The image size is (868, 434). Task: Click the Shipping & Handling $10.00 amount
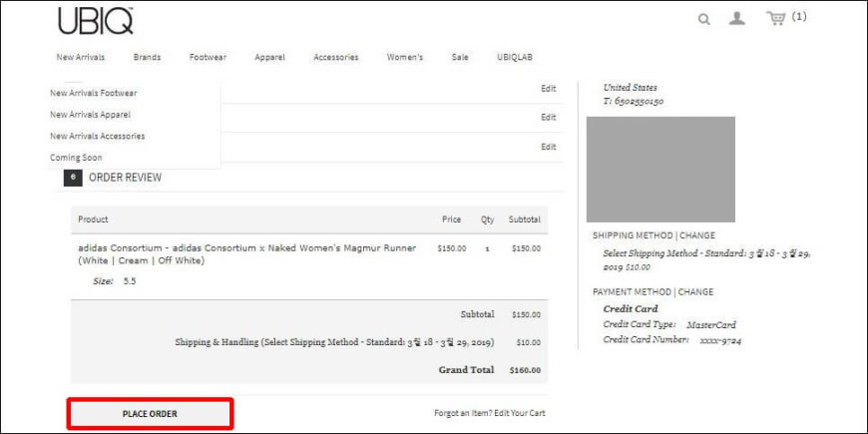(528, 342)
